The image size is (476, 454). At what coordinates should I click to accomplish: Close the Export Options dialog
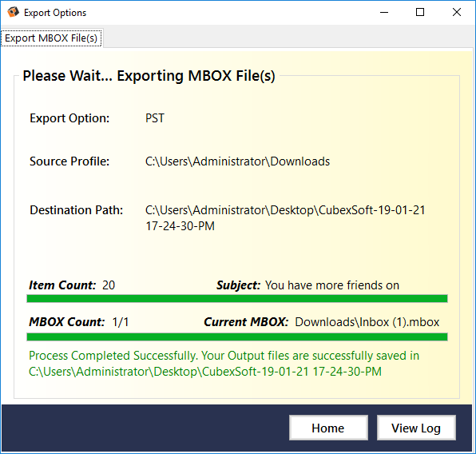(457, 13)
